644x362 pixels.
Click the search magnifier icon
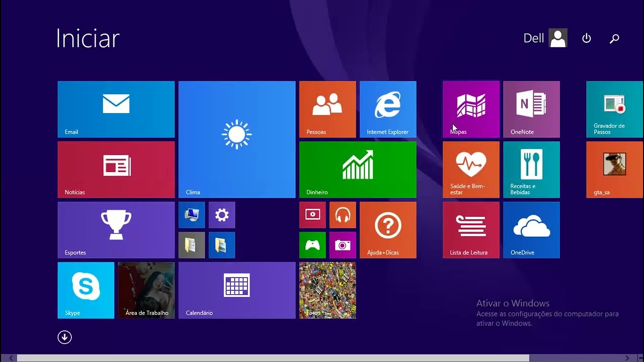614,39
